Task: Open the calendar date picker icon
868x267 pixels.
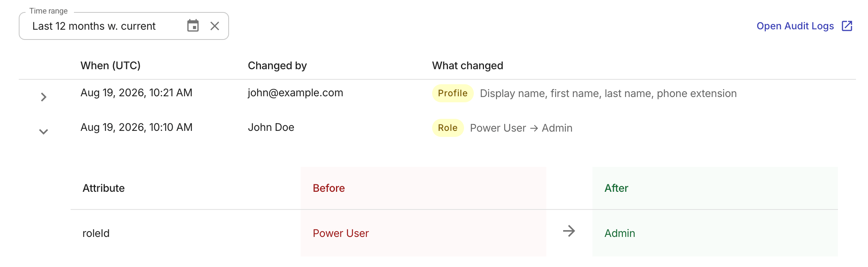Action: tap(193, 26)
